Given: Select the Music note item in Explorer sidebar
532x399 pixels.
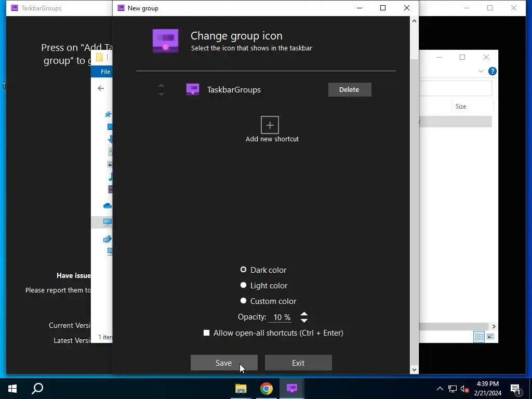Looking at the screenshot, I should click(x=110, y=177).
